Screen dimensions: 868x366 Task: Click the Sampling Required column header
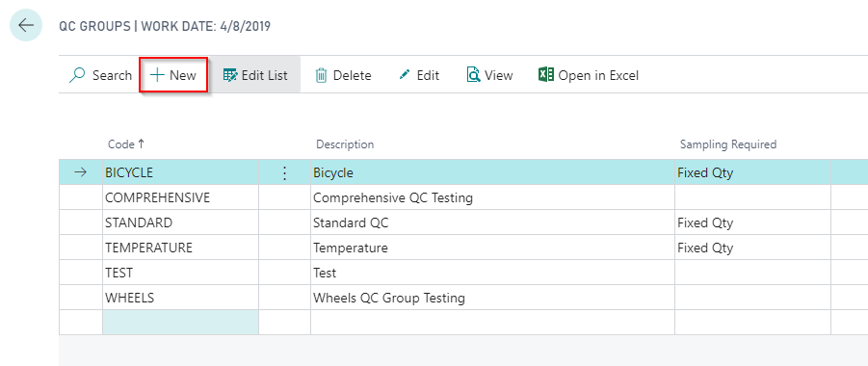[728, 144]
